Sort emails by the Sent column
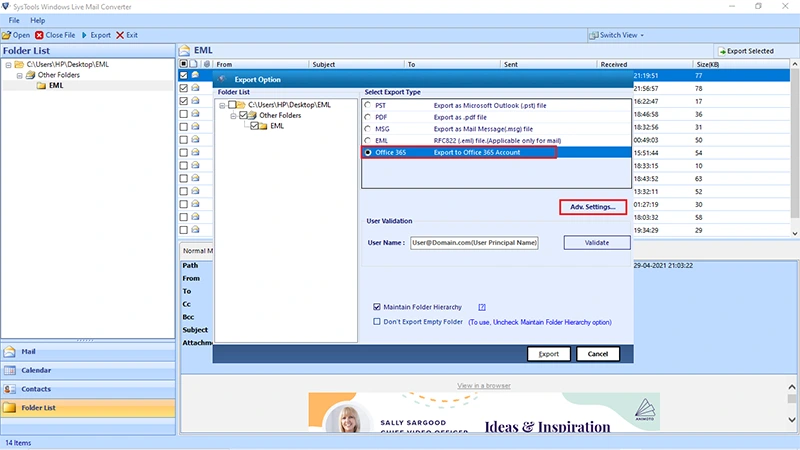This screenshot has width=800, height=450. pyautogui.click(x=548, y=64)
